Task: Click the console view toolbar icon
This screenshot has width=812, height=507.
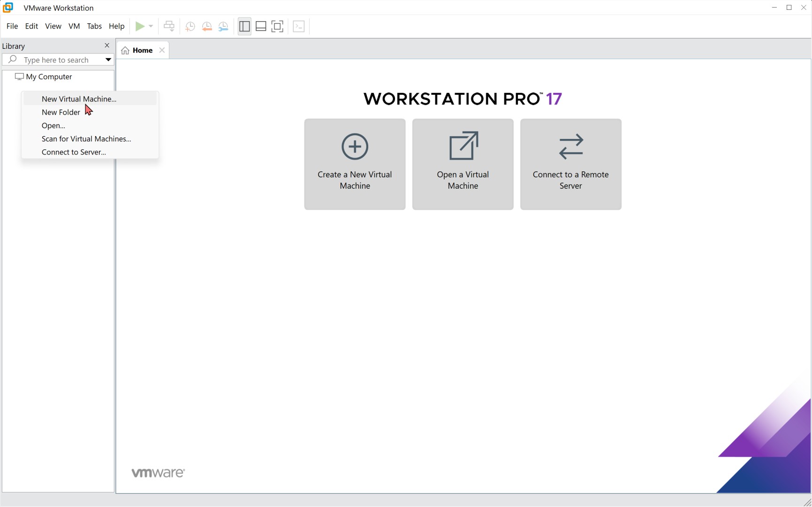Action: pyautogui.click(x=299, y=26)
